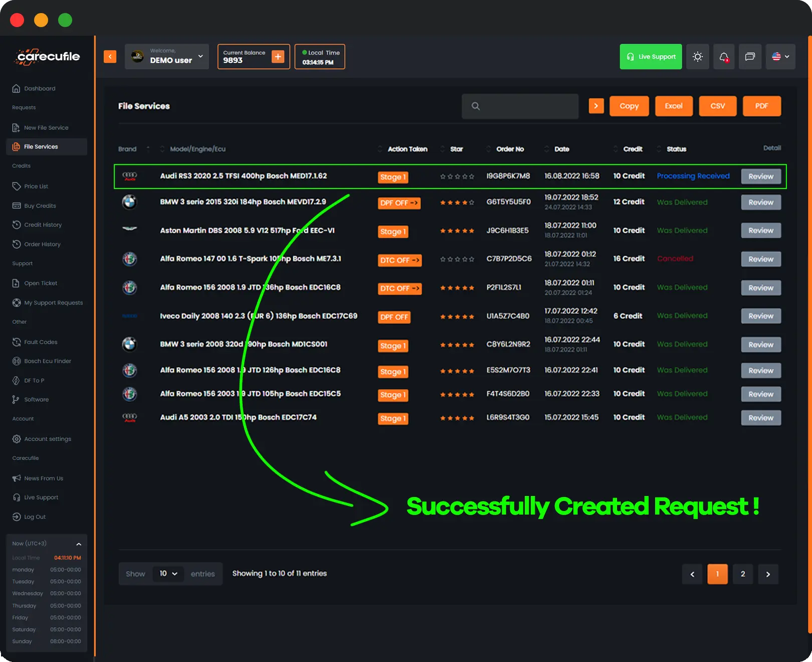
Task: Collapse the Now (UTC+3) working hours panel
Action: (x=79, y=544)
